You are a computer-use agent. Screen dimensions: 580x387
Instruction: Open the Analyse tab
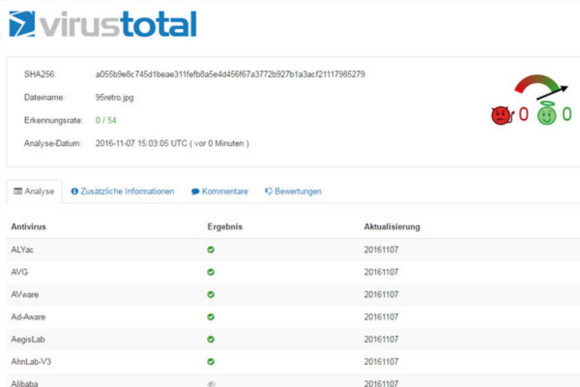[x=34, y=191]
